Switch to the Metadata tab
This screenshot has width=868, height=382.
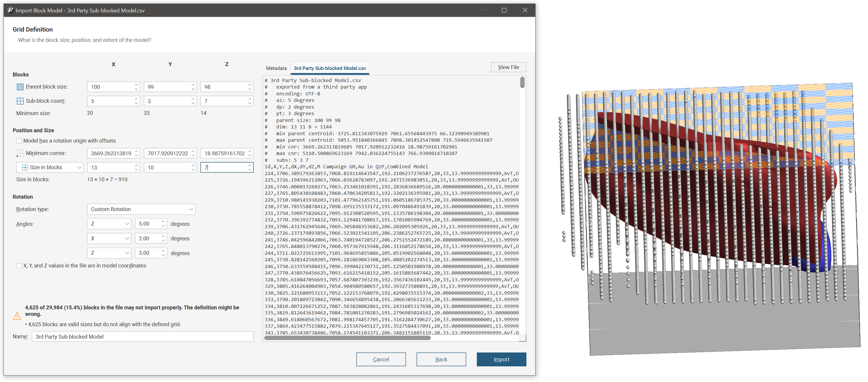[x=276, y=68]
